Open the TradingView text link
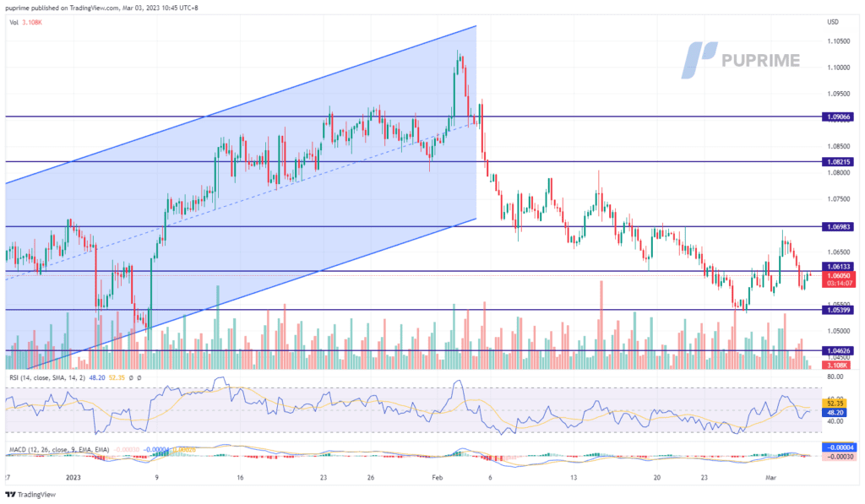 [x=36, y=495]
